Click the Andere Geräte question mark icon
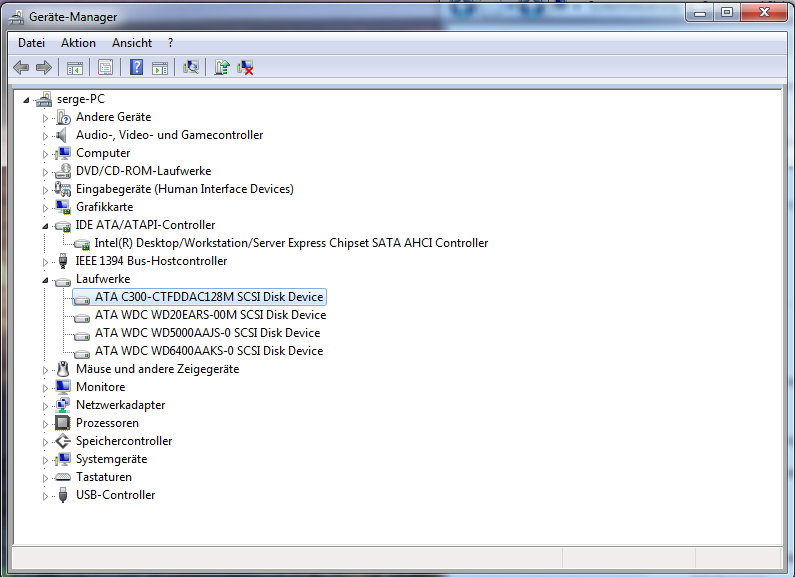The width and height of the screenshot is (795, 577). (63, 117)
